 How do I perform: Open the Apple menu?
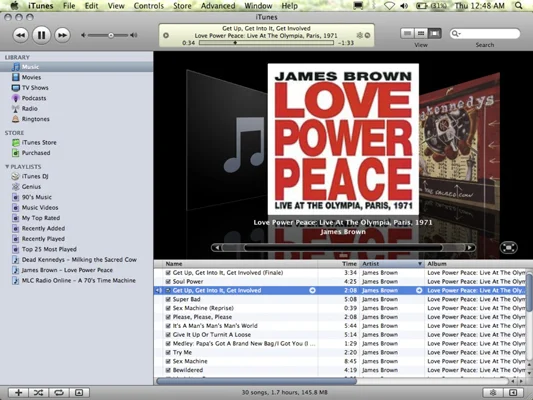(x=14, y=6)
